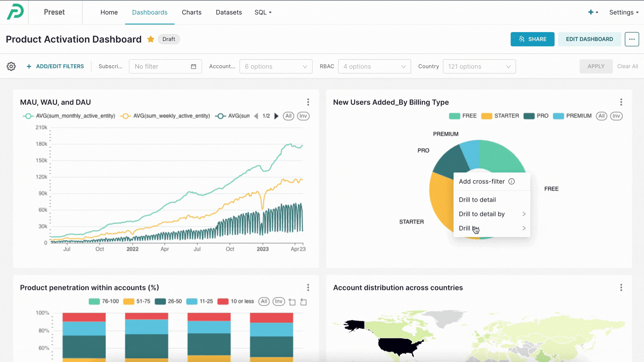The image size is (644, 362).
Task: Select Drill to detail in context menu
Action: click(477, 200)
